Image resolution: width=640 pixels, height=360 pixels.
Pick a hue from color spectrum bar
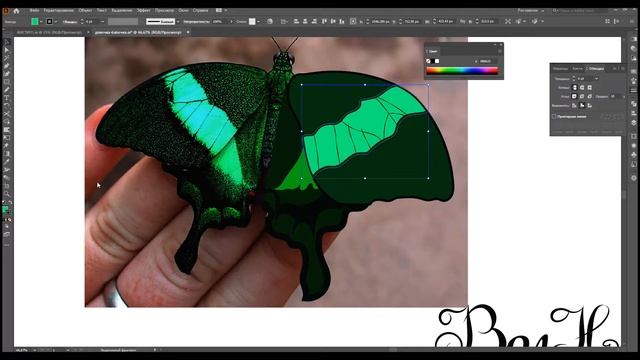coord(462,71)
